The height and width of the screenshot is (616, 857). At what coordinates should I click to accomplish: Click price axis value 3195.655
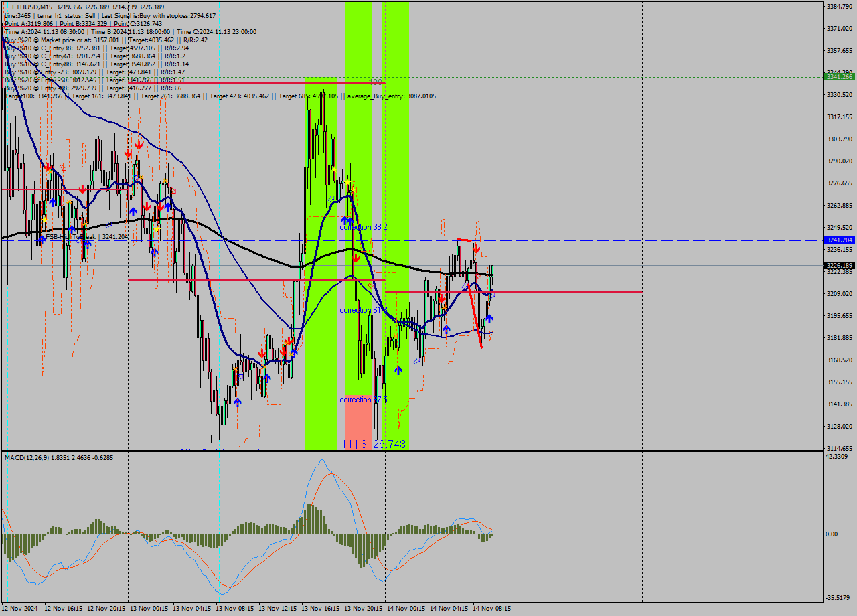(839, 315)
